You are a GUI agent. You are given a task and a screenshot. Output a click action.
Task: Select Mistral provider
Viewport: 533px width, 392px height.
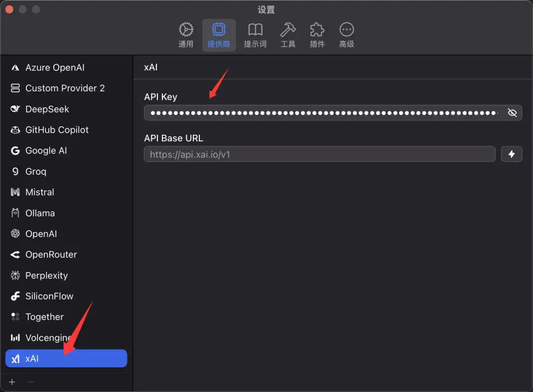point(66,192)
